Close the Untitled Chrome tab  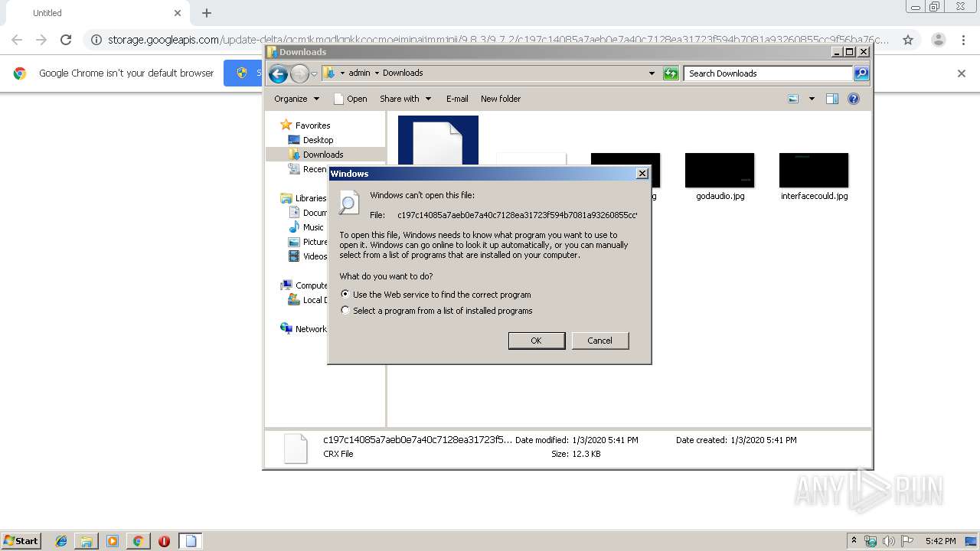pos(178,13)
